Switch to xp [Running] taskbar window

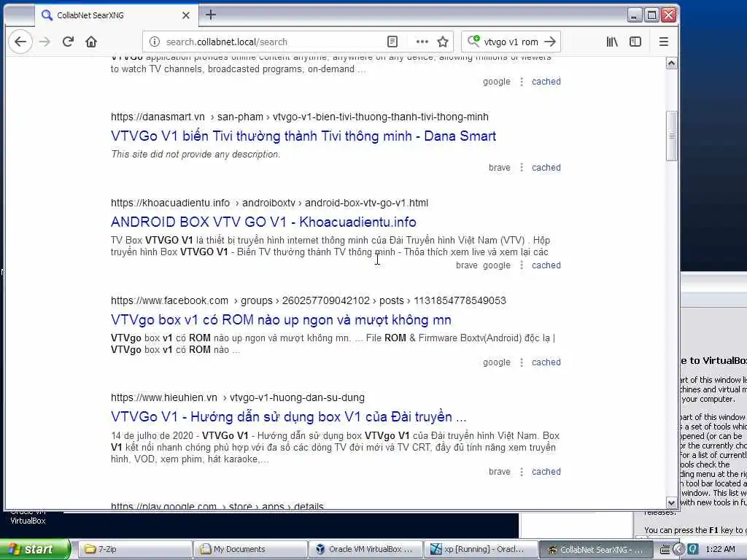pyautogui.click(x=481, y=549)
